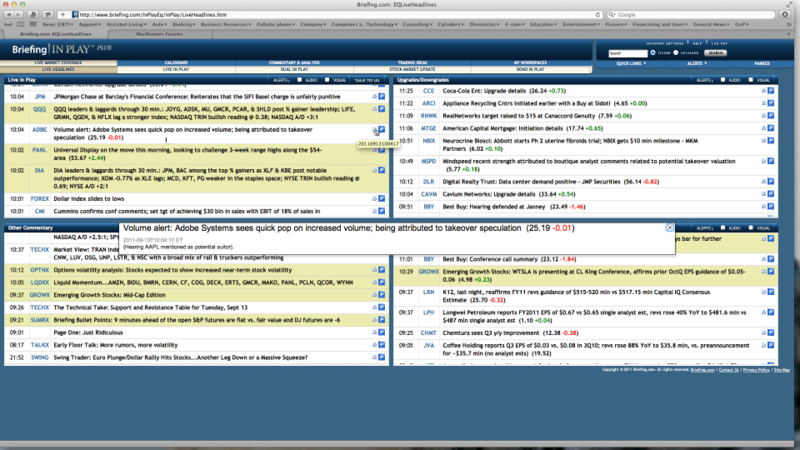Open the Banking bookmarks folder
The height and width of the screenshot is (450, 800).
(x=184, y=24)
